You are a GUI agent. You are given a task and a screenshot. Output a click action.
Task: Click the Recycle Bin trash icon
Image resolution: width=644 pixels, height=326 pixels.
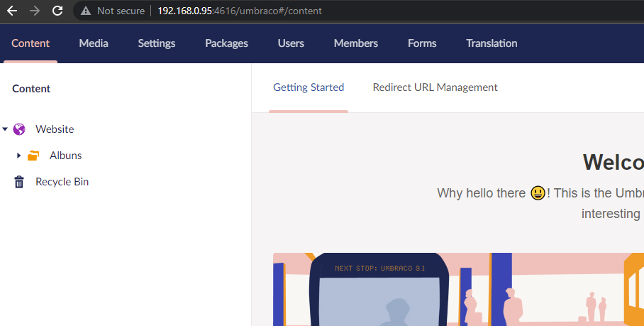[19, 182]
